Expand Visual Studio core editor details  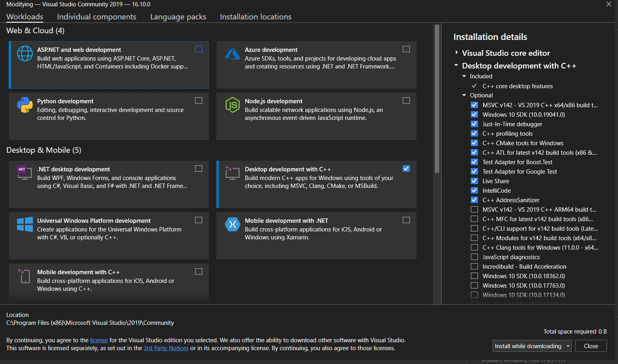click(x=457, y=52)
